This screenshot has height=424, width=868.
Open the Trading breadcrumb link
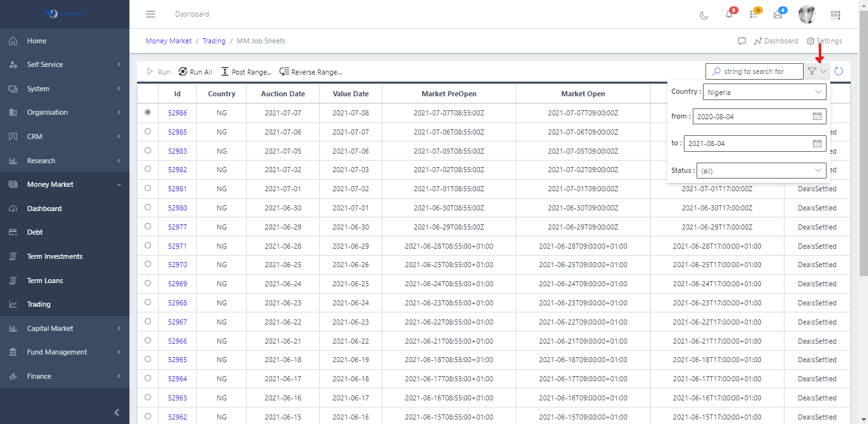pos(214,40)
